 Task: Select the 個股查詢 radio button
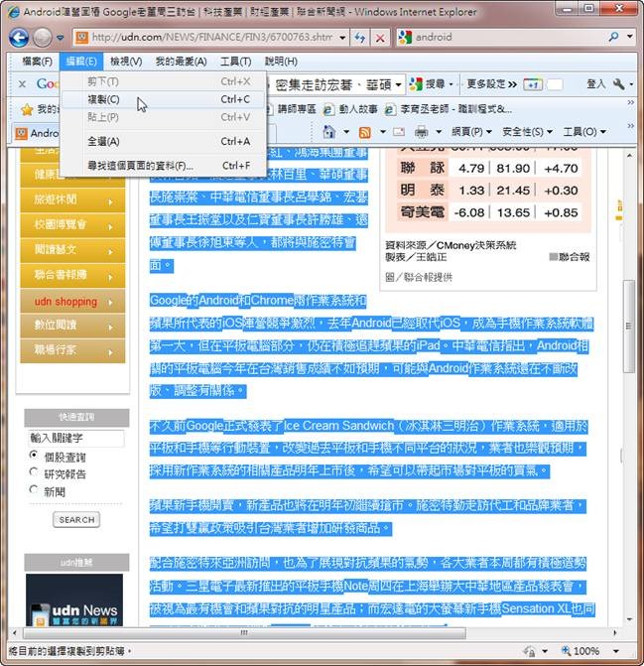coord(34,455)
